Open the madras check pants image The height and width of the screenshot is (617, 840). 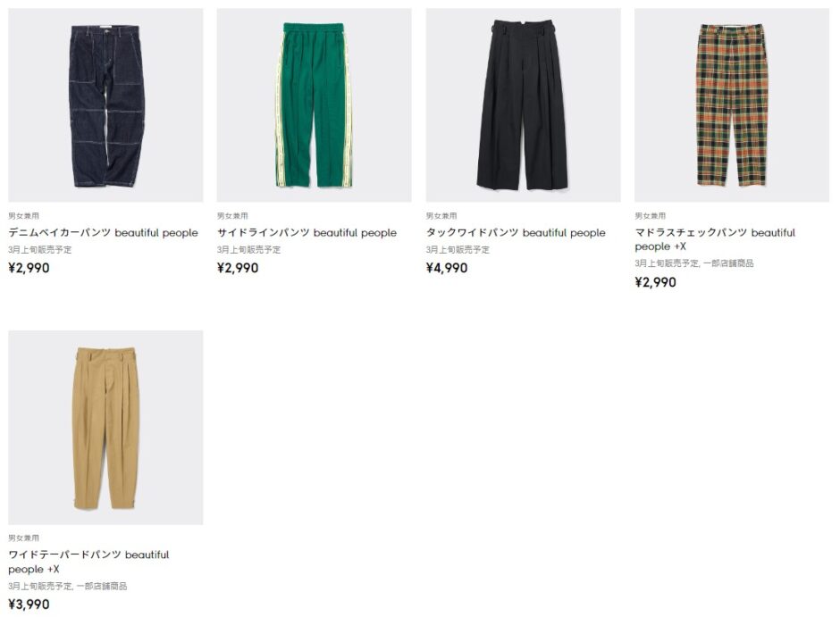pyautogui.click(x=731, y=105)
